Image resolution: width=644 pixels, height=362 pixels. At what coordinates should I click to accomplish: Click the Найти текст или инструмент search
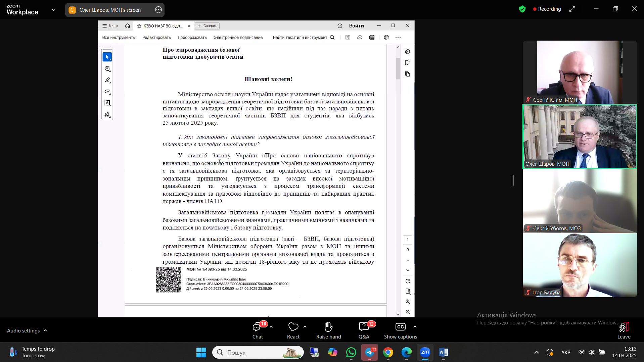tap(304, 38)
